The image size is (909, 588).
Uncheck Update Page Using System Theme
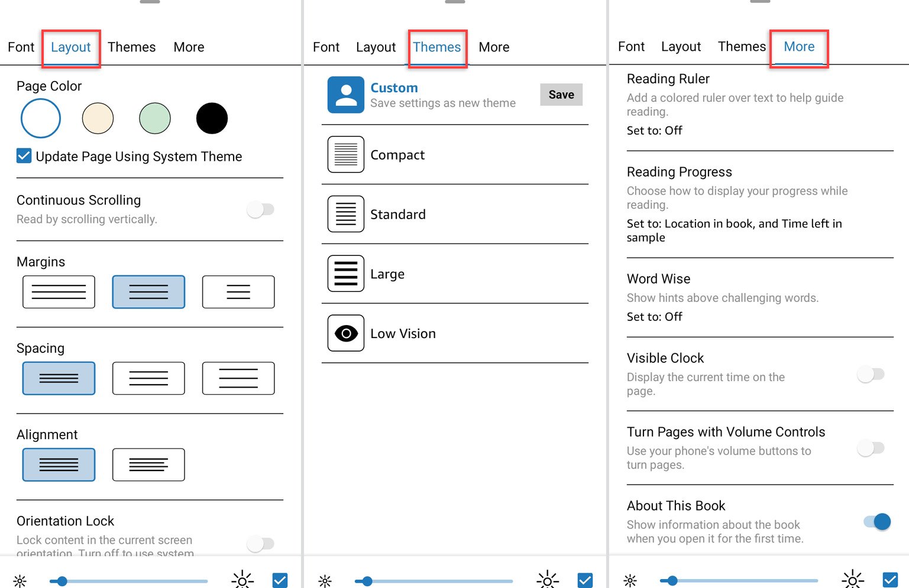(x=24, y=156)
